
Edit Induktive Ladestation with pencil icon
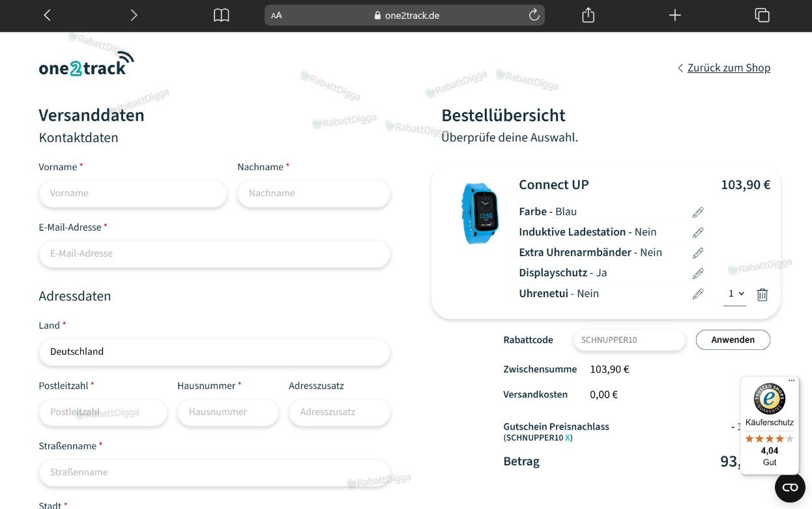[x=698, y=232]
